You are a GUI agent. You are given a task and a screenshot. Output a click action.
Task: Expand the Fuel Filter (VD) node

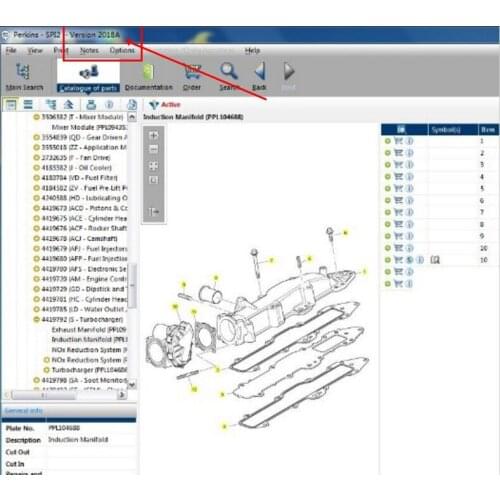[x=37, y=178]
